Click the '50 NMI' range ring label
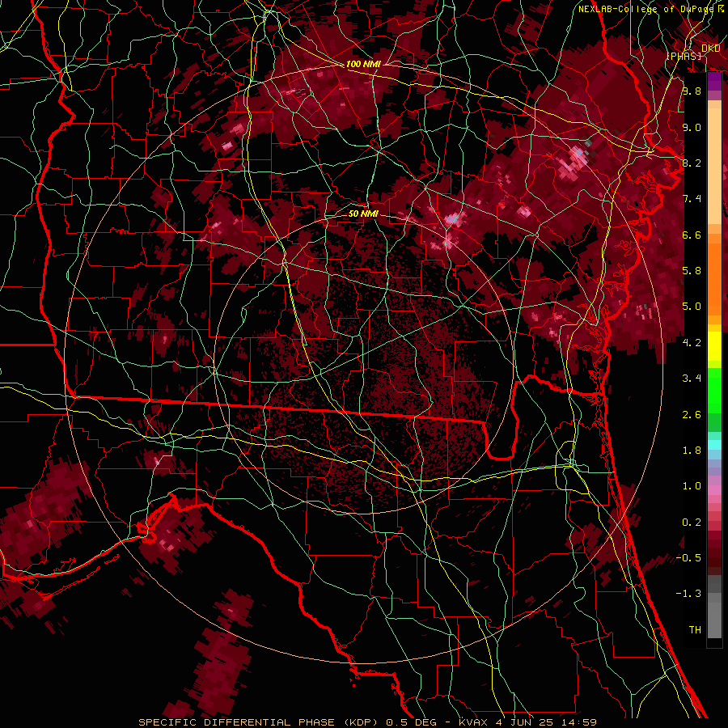The height and width of the screenshot is (728, 728). 363,214
